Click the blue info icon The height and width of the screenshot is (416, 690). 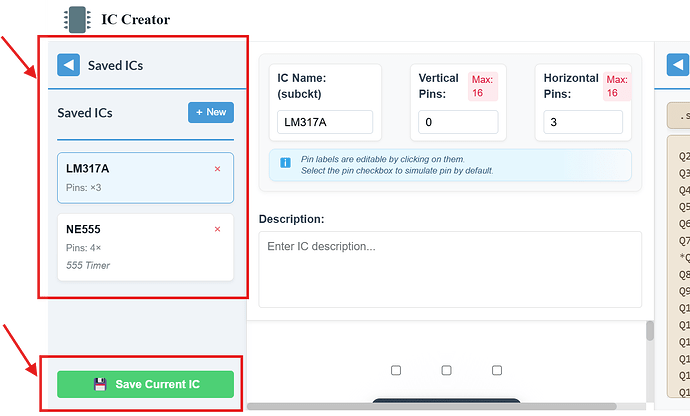(x=285, y=163)
